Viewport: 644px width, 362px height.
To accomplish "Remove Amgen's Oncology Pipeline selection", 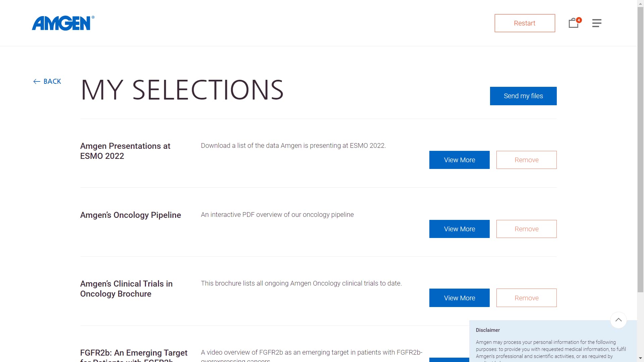I will tap(526, 229).
